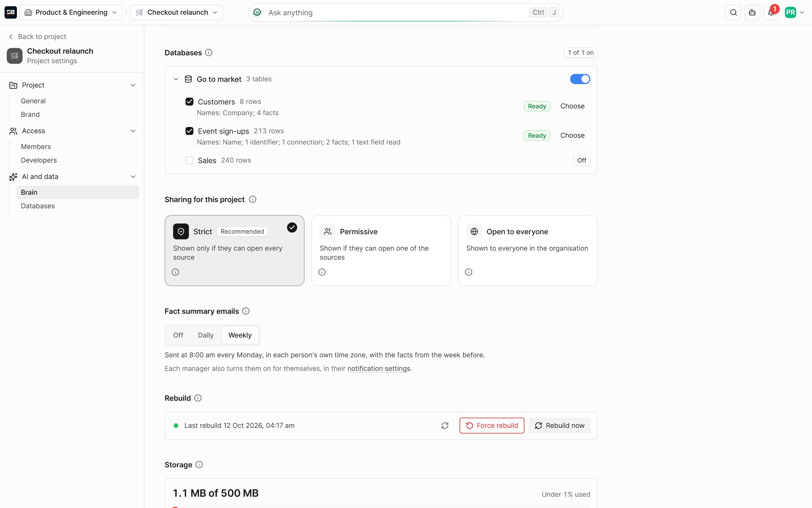
Task: Select the Open to everyone sharing option
Action: pyautogui.click(x=528, y=251)
